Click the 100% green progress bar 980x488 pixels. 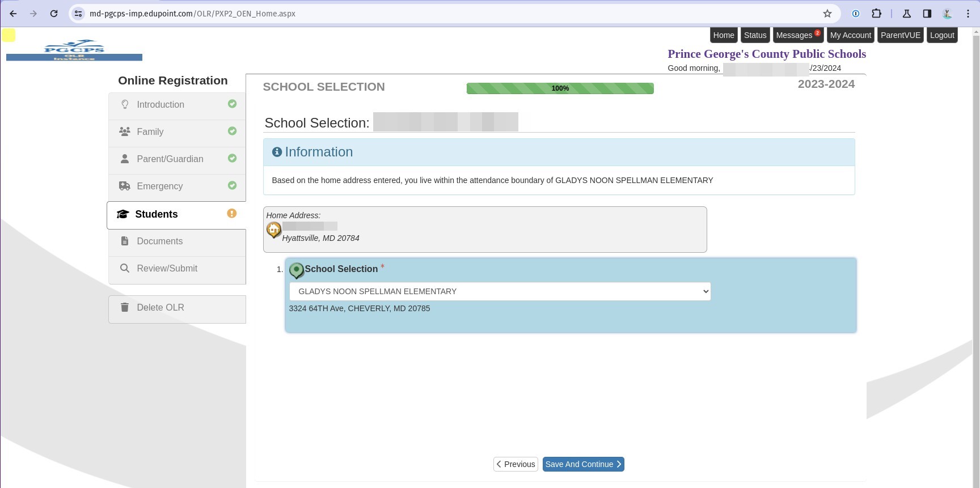point(560,88)
